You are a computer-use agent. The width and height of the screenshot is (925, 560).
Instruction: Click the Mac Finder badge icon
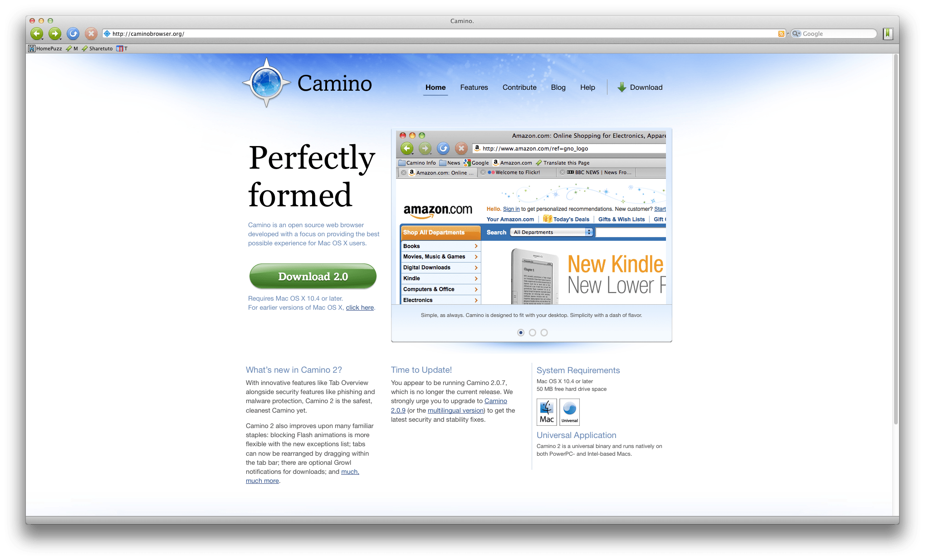click(547, 412)
